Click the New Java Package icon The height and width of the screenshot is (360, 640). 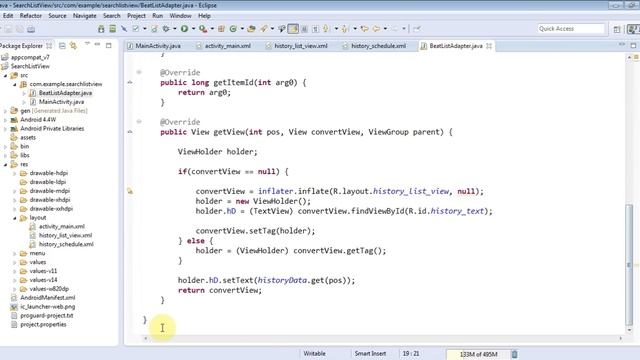(221, 29)
